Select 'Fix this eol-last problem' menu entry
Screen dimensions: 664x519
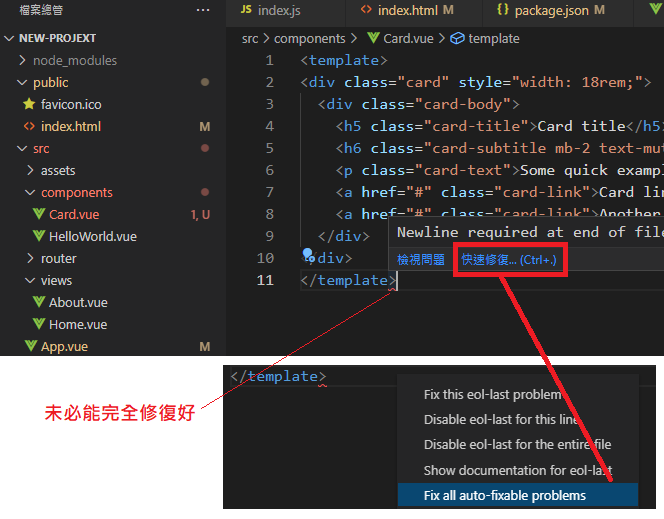pos(517,395)
